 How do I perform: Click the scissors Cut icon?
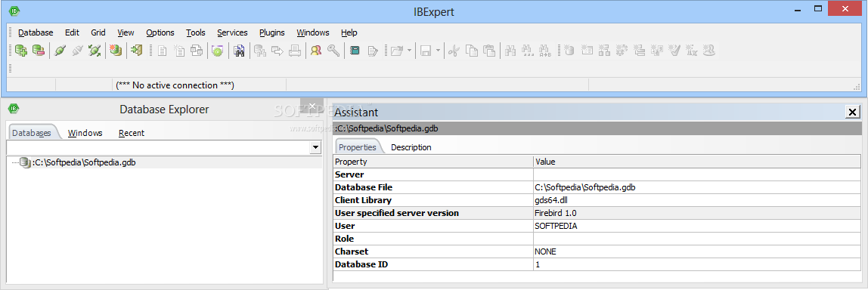(x=454, y=51)
